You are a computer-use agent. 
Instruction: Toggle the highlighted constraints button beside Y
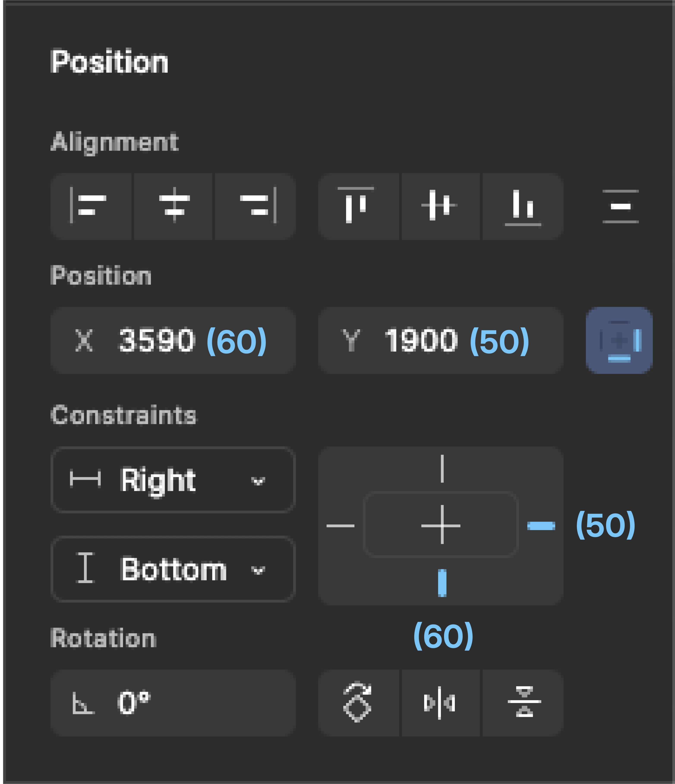619,341
